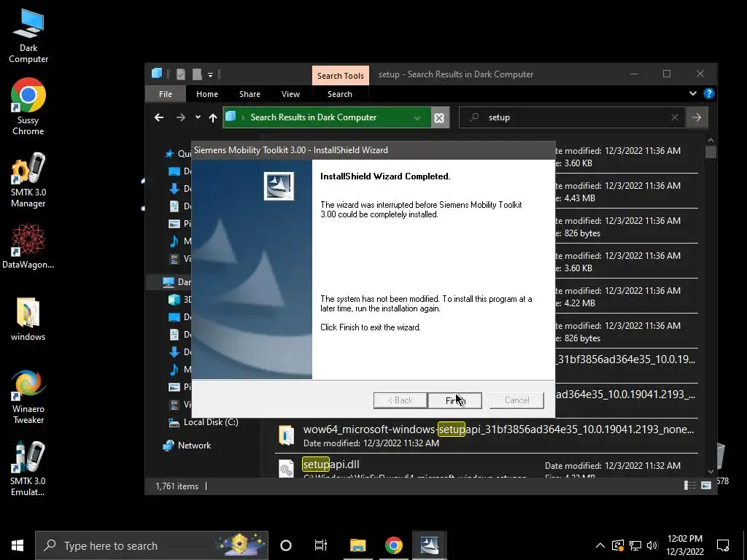Open the volume tray icon
This screenshot has width=747, height=560.
pos(652,545)
